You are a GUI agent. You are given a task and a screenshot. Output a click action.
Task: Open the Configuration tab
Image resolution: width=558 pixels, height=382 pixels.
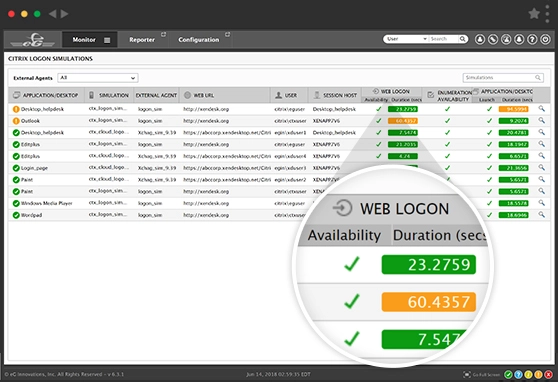tap(199, 40)
